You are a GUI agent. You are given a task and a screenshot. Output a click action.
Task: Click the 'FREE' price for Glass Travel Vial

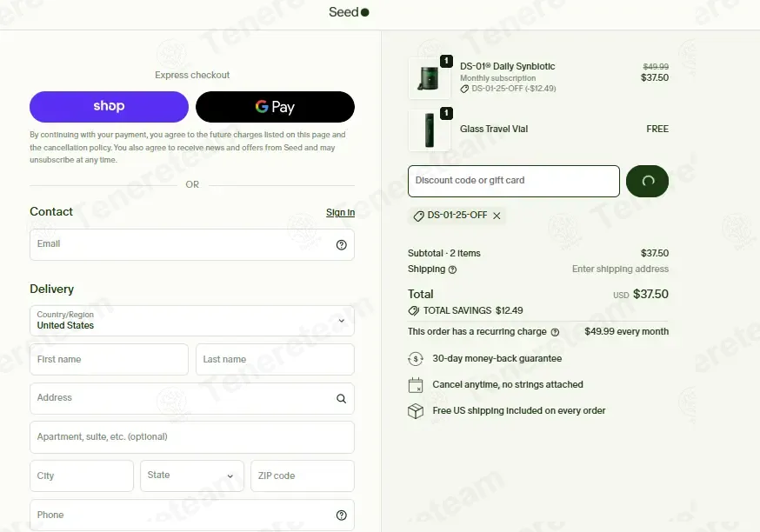(657, 130)
